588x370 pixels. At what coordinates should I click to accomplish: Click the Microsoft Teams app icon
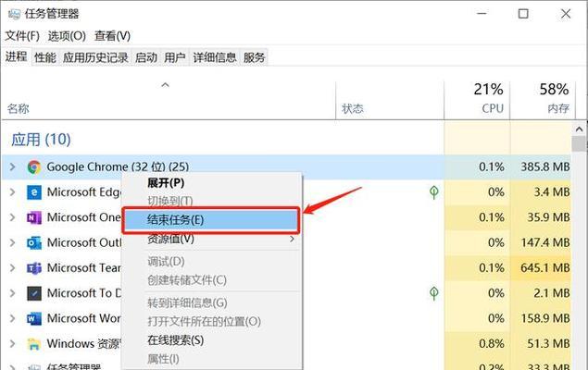34,268
